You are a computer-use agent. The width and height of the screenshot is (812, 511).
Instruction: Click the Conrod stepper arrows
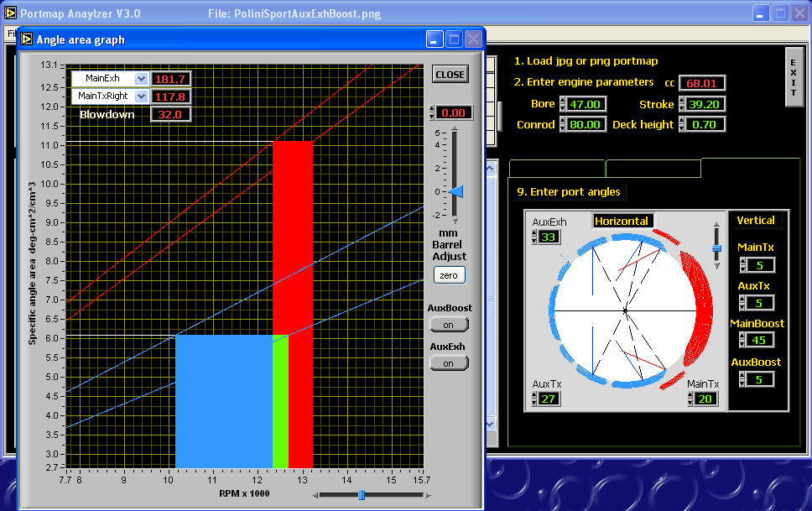click(562, 124)
